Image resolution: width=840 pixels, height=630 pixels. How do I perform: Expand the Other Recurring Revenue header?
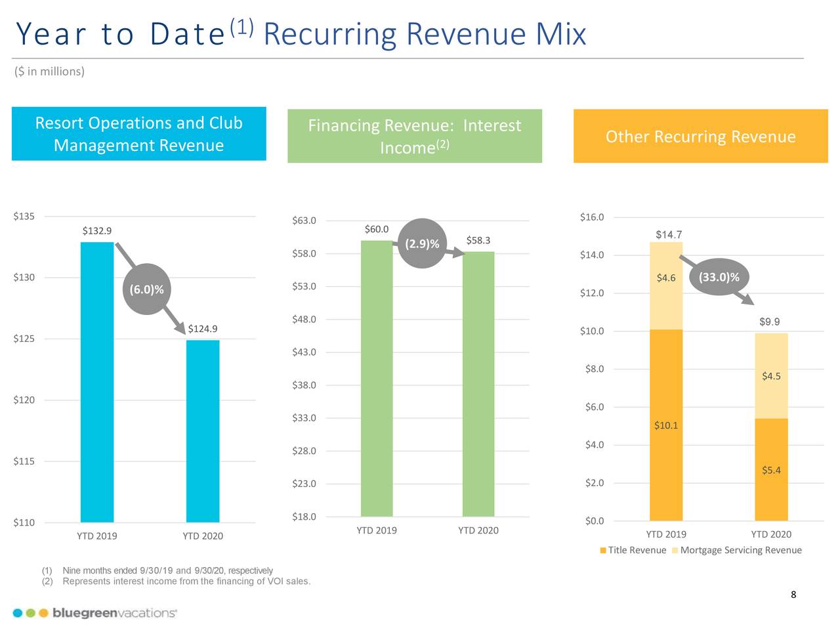tap(700, 137)
